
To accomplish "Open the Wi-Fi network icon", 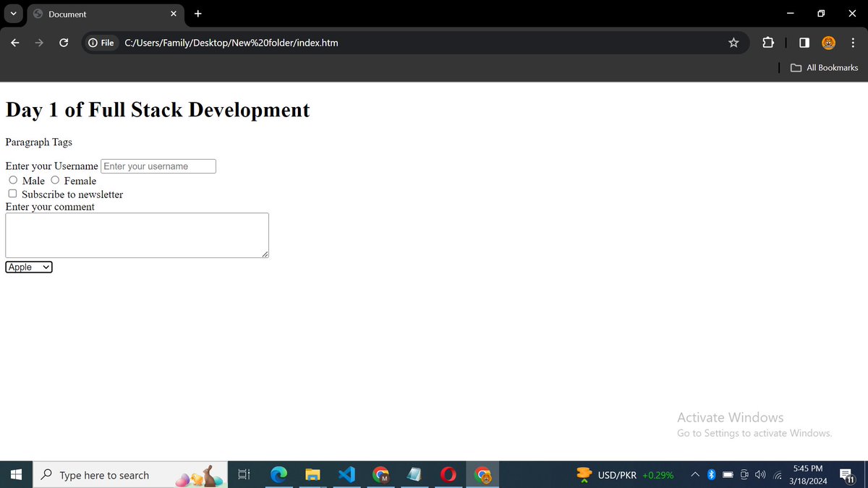I will pos(778,475).
